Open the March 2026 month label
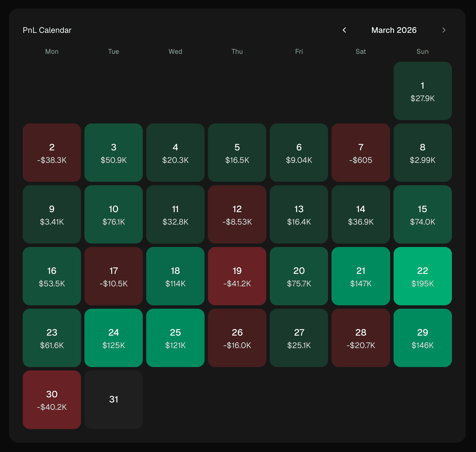 click(394, 30)
